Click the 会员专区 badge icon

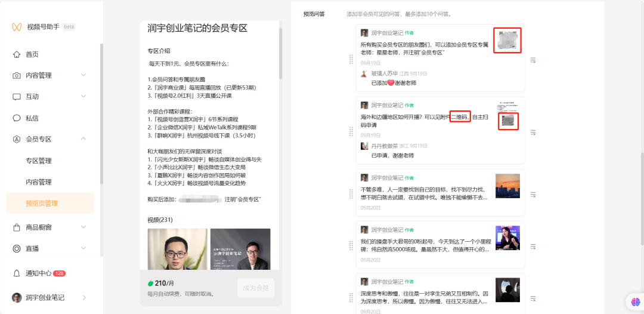coord(17,139)
